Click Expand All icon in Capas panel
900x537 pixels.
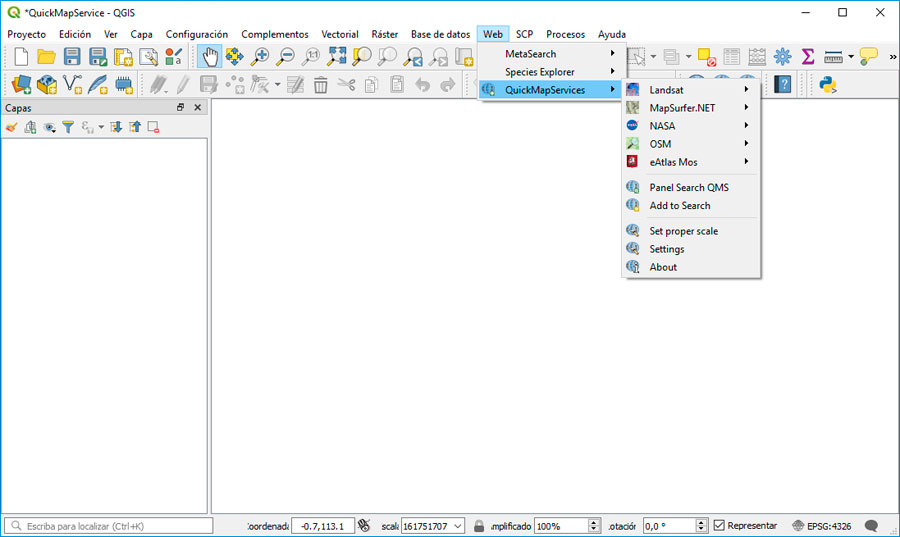(x=116, y=127)
